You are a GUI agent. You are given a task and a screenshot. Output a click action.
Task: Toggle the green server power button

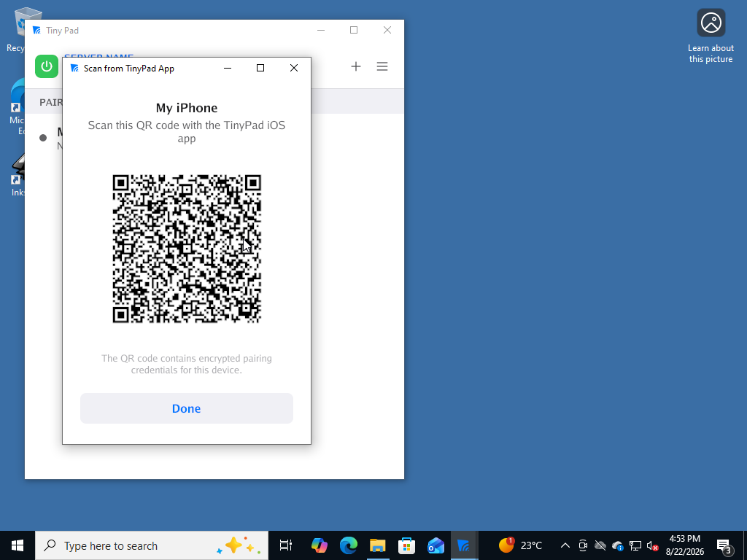46,66
